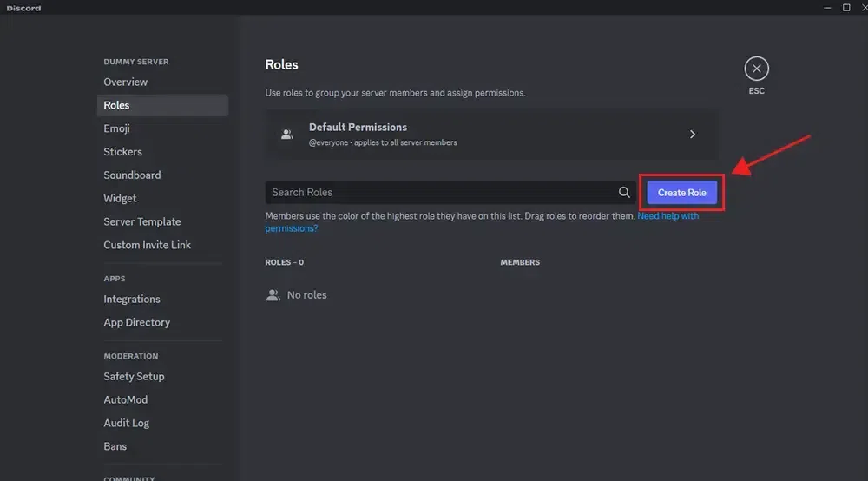The width and height of the screenshot is (868, 481).
Task: Expand Default Permissions chevron arrow
Action: pyautogui.click(x=693, y=135)
